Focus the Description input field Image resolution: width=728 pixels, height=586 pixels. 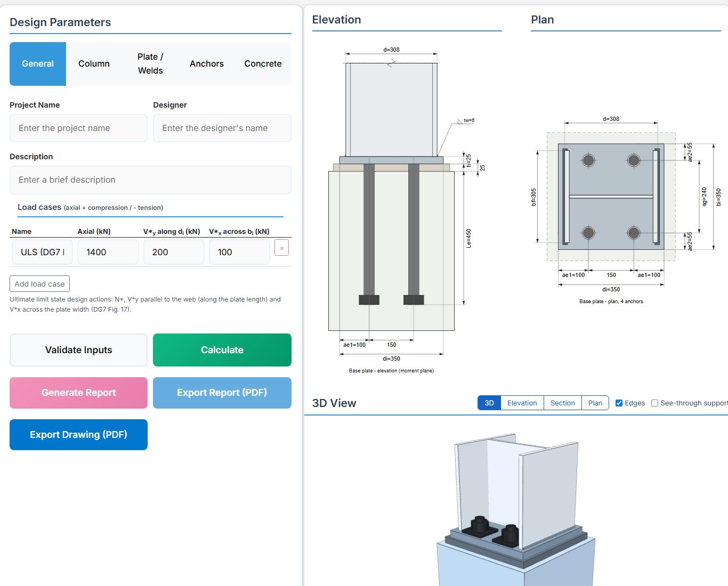(x=150, y=180)
